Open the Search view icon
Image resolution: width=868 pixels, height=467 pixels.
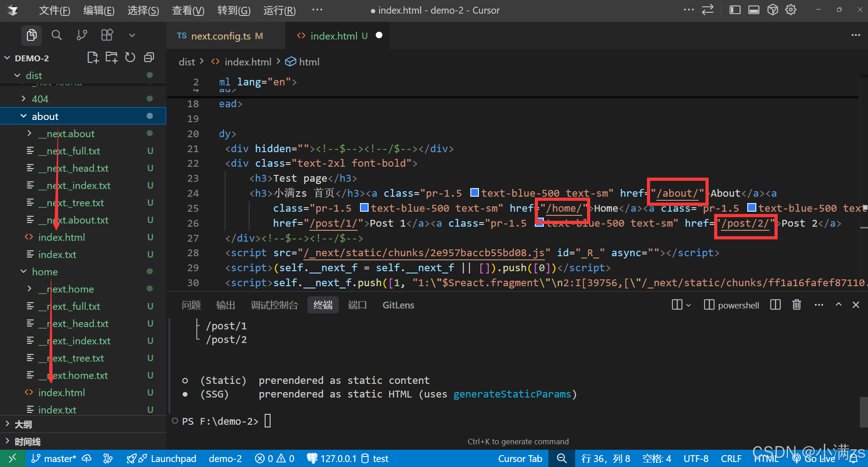pos(56,35)
